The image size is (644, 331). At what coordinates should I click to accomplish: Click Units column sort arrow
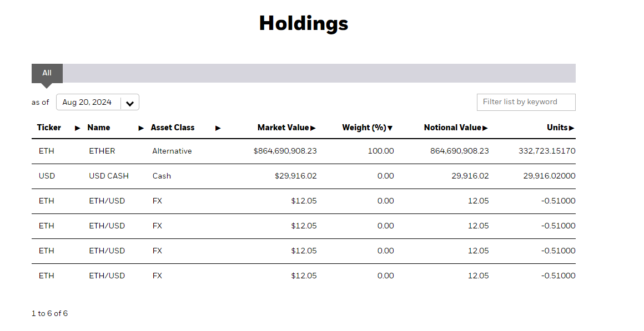[x=571, y=129]
